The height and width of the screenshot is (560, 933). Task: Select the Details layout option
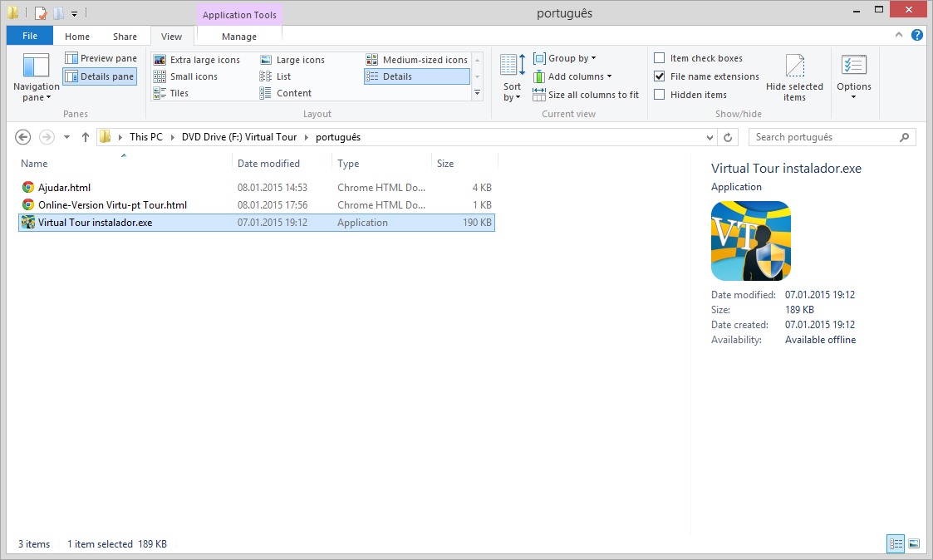click(x=416, y=76)
